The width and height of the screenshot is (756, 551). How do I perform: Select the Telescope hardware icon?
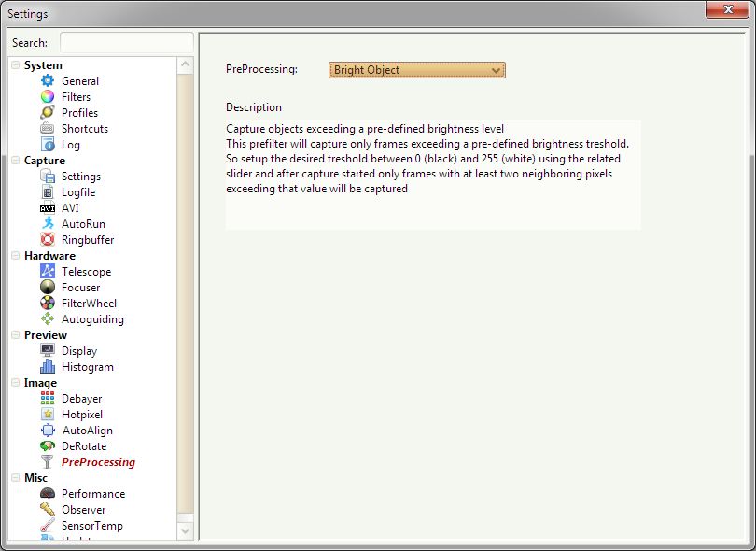(x=48, y=271)
